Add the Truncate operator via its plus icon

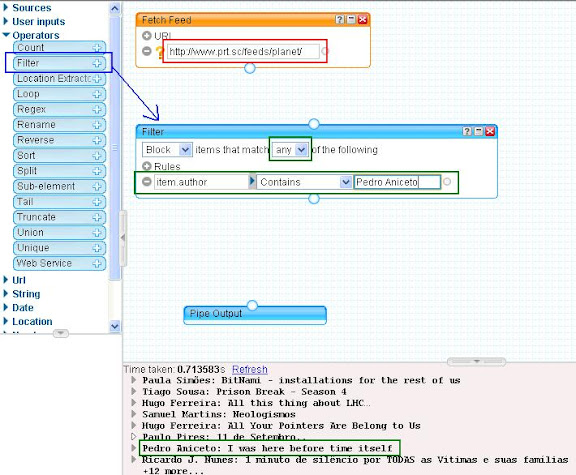coord(97,217)
